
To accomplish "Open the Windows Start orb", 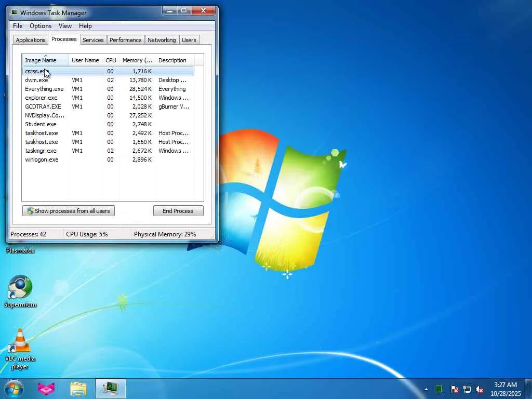I will tap(14, 389).
